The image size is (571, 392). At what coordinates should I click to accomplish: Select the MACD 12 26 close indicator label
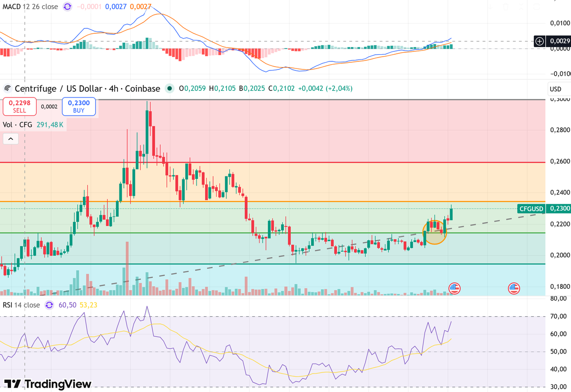30,7
